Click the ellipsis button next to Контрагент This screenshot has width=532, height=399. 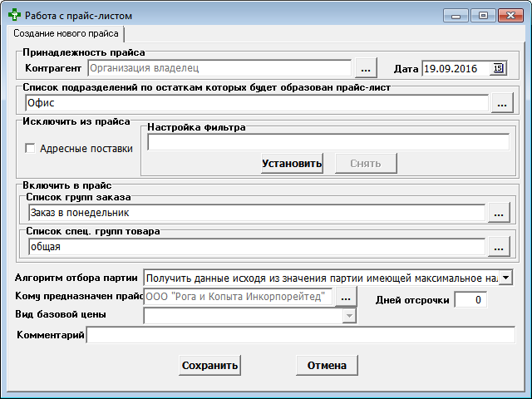pos(367,68)
